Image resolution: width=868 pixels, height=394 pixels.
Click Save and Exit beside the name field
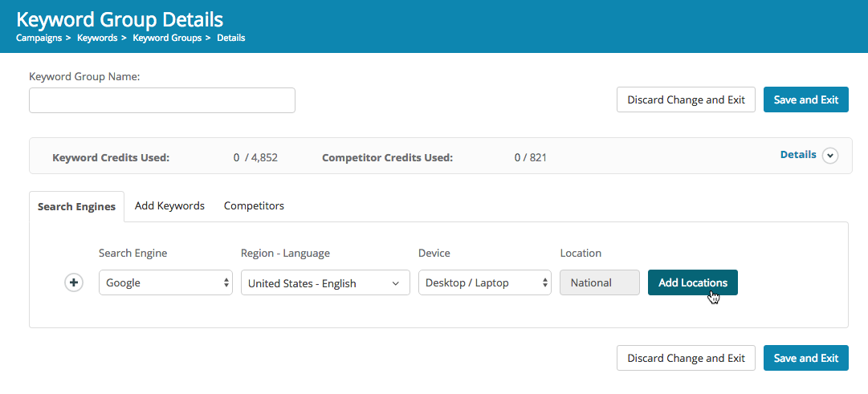pyautogui.click(x=805, y=100)
